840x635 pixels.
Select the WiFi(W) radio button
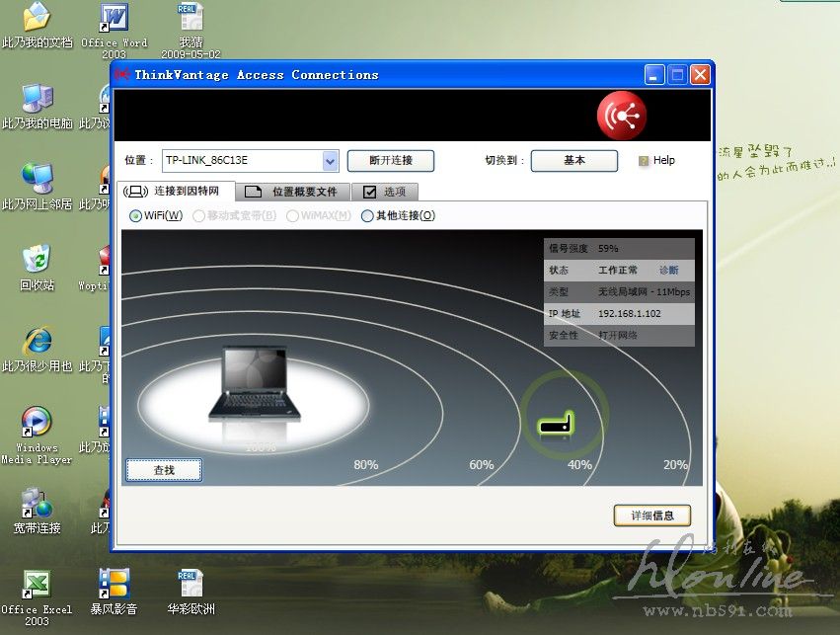point(136,215)
